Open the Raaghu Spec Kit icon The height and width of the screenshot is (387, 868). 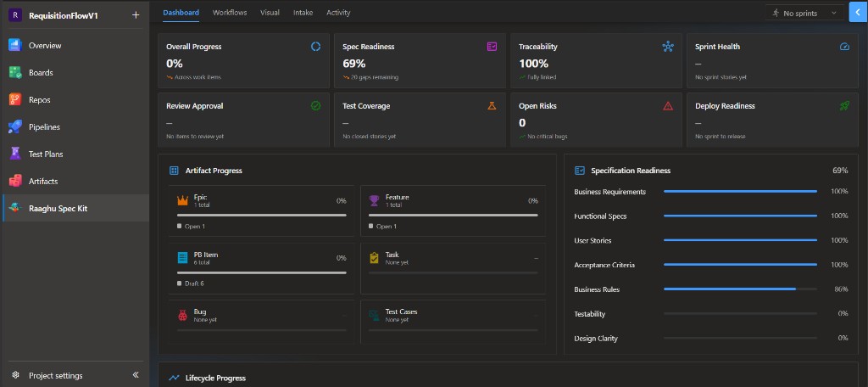point(15,209)
